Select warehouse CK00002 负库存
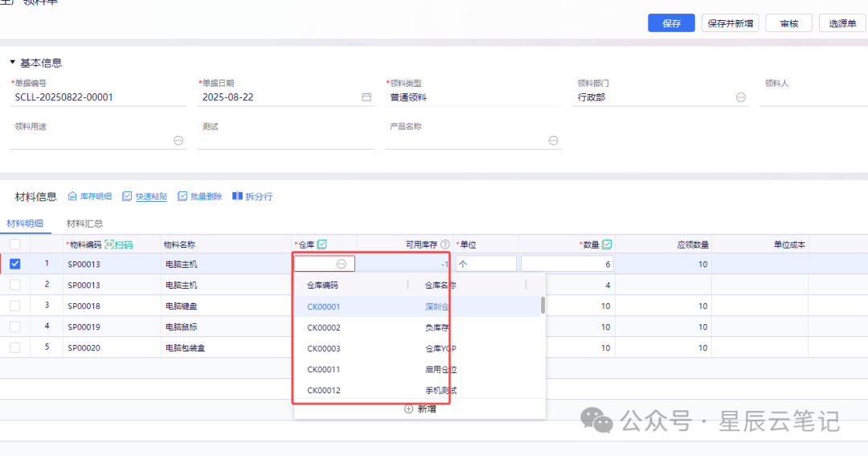The image size is (868, 456). tap(417, 327)
